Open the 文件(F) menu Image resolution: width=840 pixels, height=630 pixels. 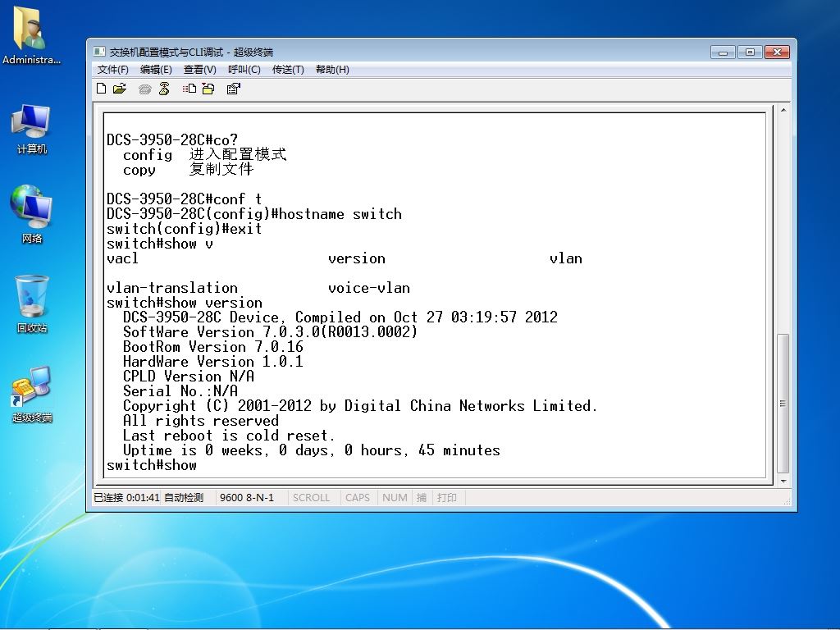[x=112, y=70]
